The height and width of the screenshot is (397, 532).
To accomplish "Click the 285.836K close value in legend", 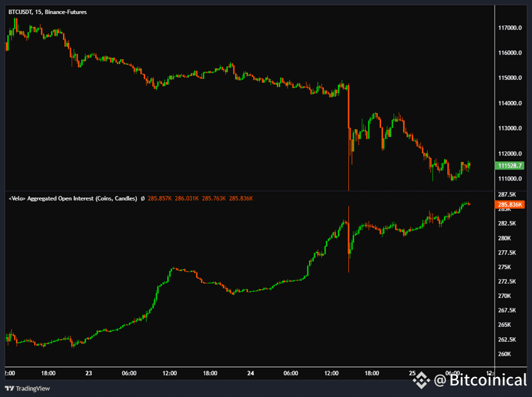I will (x=241, y=198).
